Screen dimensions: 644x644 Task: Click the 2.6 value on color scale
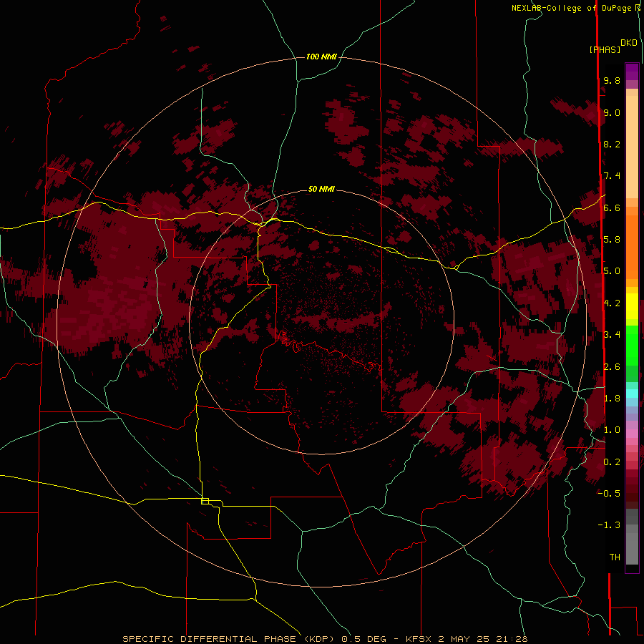[x=612, y=367]
